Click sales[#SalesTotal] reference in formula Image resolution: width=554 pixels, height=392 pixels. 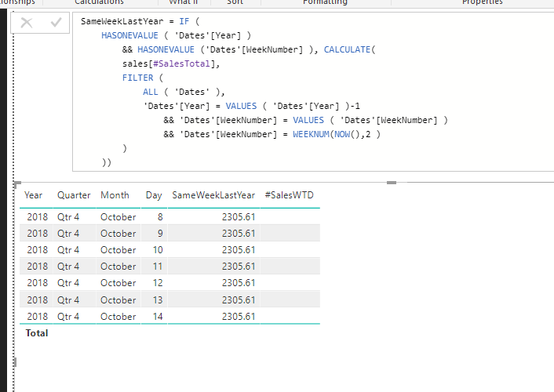[x=171, y=64]
